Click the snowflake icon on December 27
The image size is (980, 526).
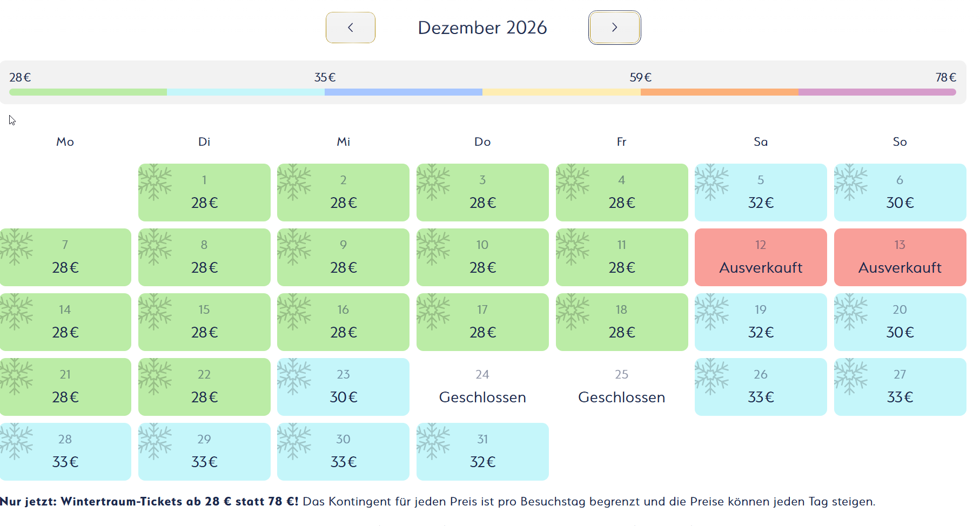point(851,376)
